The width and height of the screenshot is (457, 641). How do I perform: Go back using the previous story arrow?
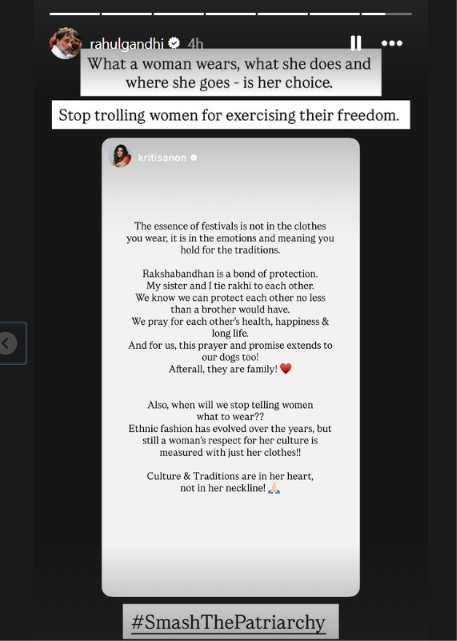coord(7,343)
